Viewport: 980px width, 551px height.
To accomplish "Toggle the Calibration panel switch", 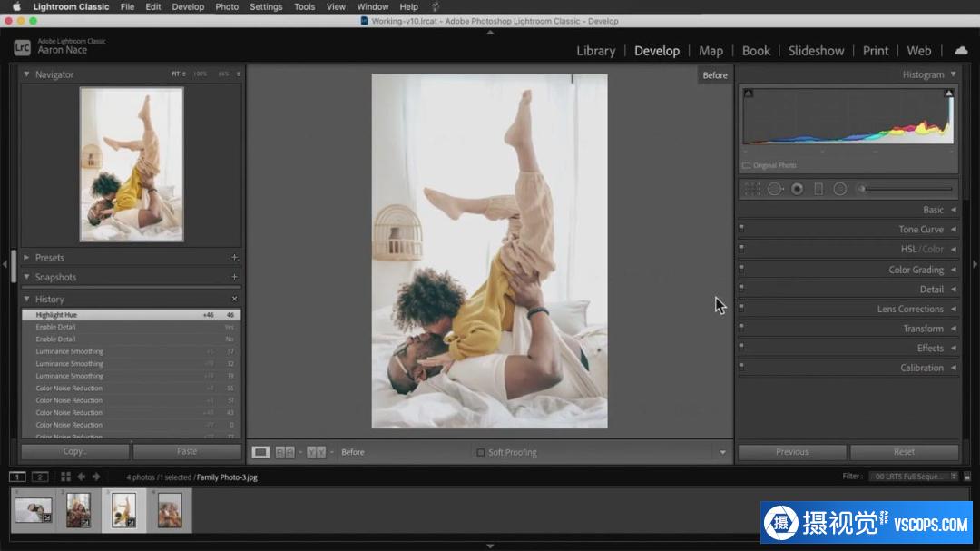I will click(x=741, y=367).
